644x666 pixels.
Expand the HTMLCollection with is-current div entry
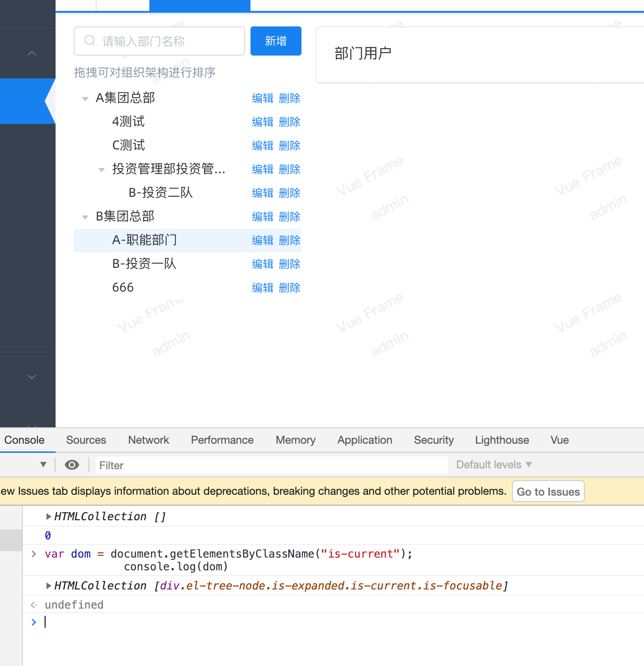48,585
